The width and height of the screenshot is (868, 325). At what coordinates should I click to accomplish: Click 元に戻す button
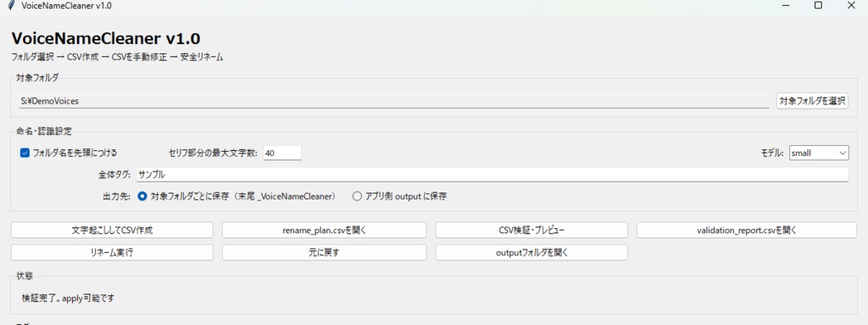pos(325,252)
